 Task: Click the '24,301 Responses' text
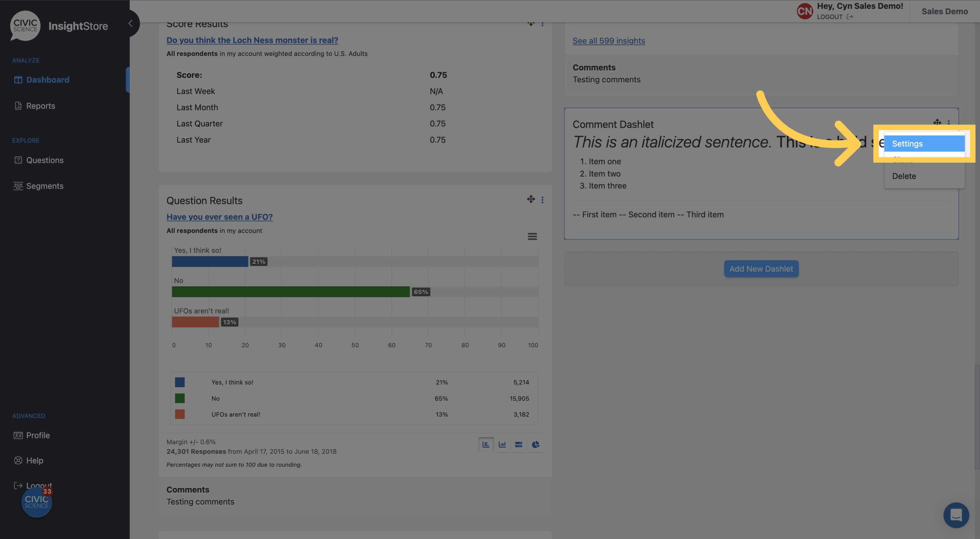[x=196, y=452]
